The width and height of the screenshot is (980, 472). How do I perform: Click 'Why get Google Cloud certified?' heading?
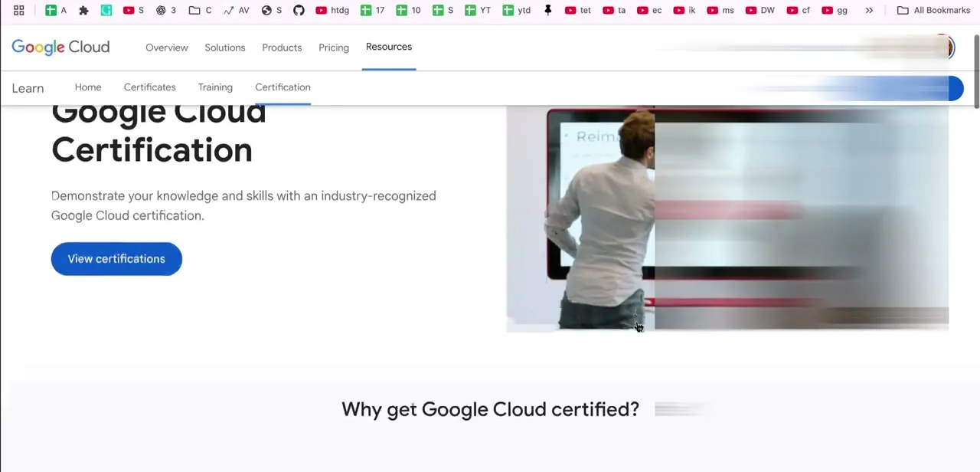click(x=490, y=409)
